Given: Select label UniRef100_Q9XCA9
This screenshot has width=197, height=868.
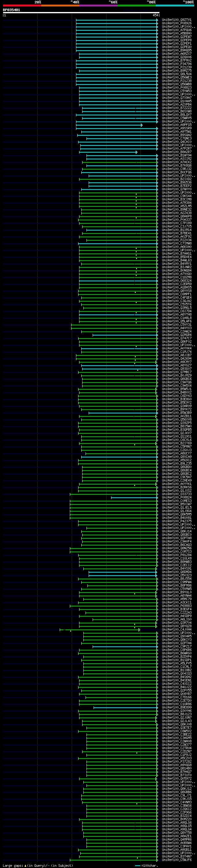Looking at the screenshot, I should (176, 457).
